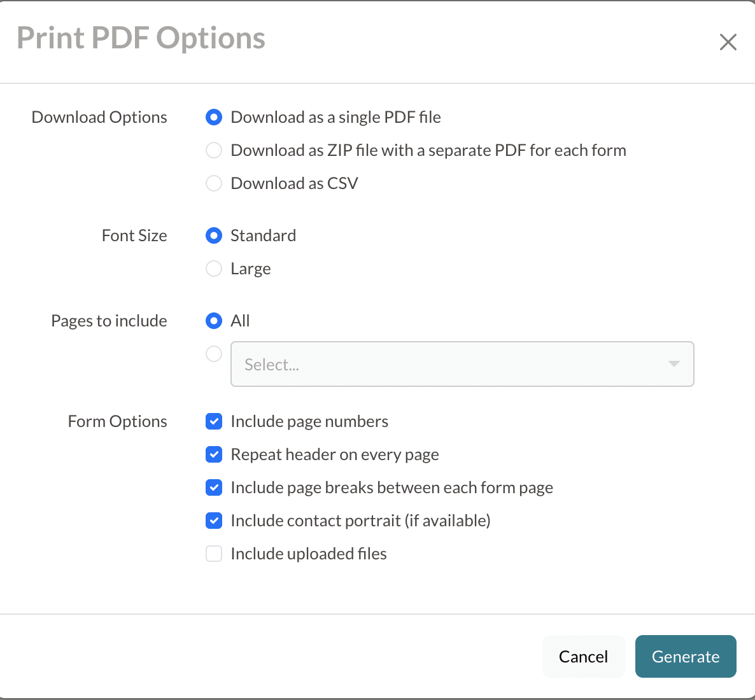Uncheck the Include contact portrait checkbox
Image resolution: width=755 pixels, height=700 pixels.
(214, 521)
